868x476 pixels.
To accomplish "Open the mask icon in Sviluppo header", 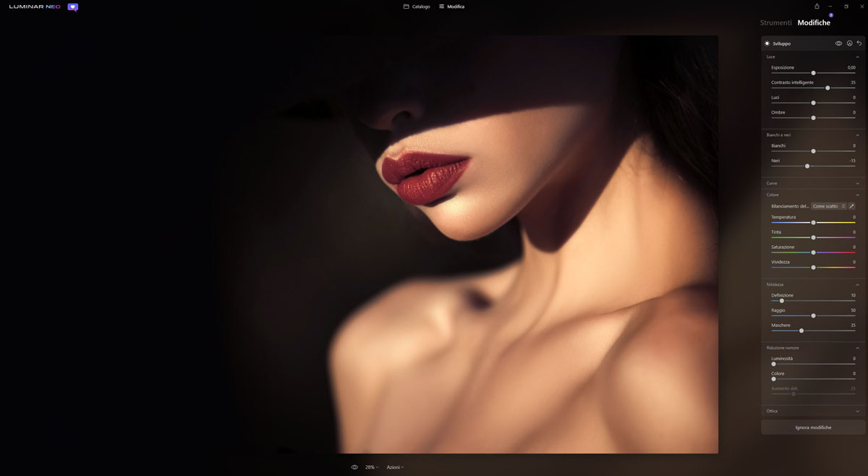I will tap(849, 43).
